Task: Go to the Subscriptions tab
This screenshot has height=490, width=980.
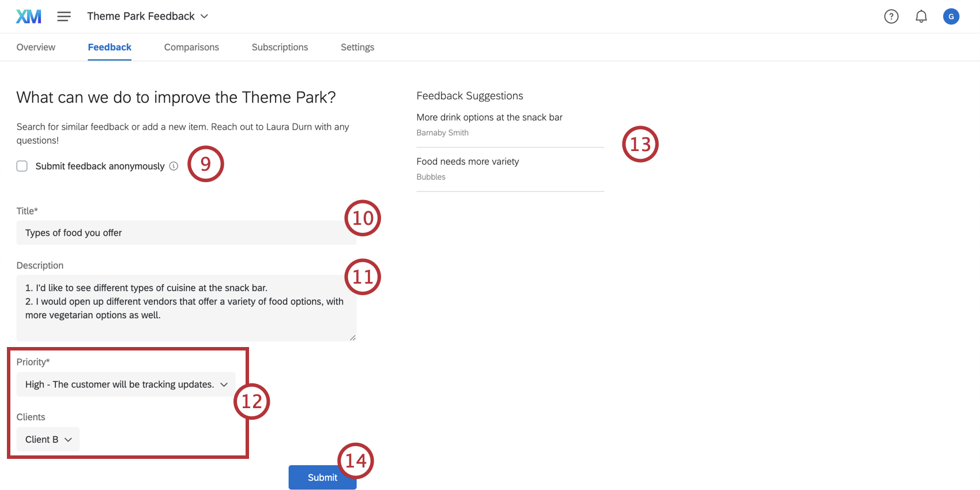Action: 280,47
